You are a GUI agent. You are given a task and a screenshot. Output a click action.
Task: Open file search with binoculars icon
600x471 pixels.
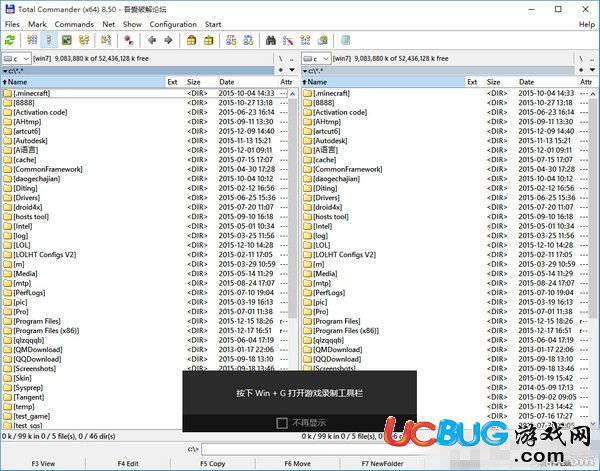pos(271,40)
